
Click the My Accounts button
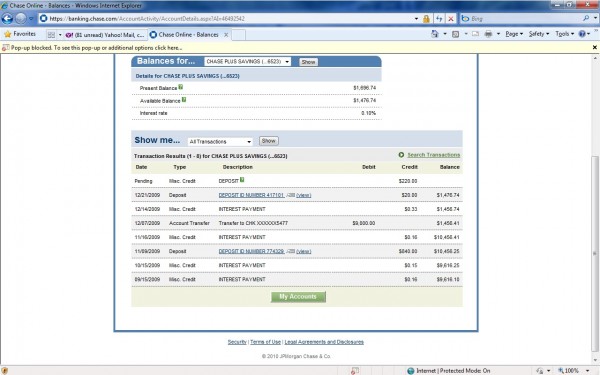298,297
